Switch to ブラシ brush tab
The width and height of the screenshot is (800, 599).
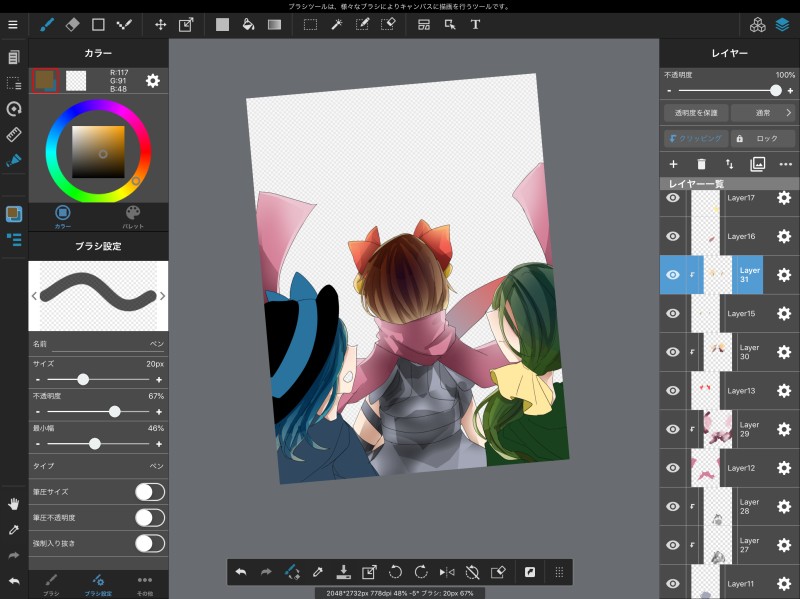[51, 585]
